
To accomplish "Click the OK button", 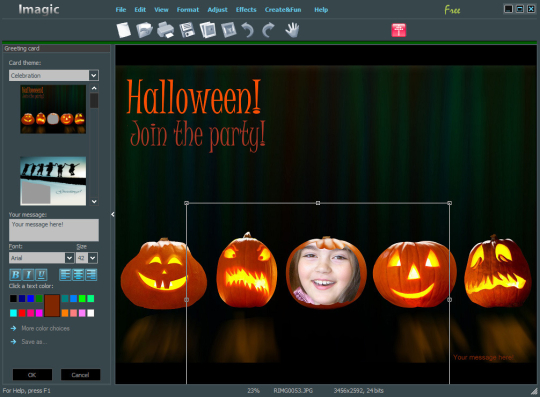I will point(32,375).
